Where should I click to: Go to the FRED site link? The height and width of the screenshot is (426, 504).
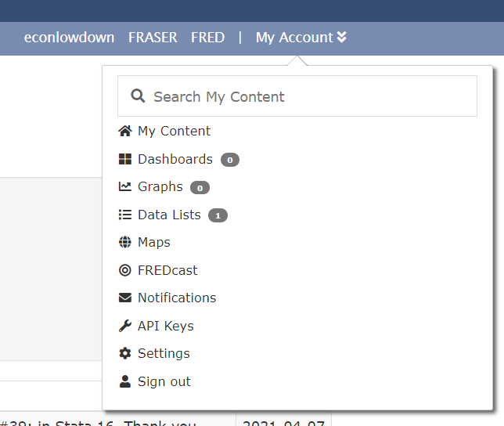point(207,38)
